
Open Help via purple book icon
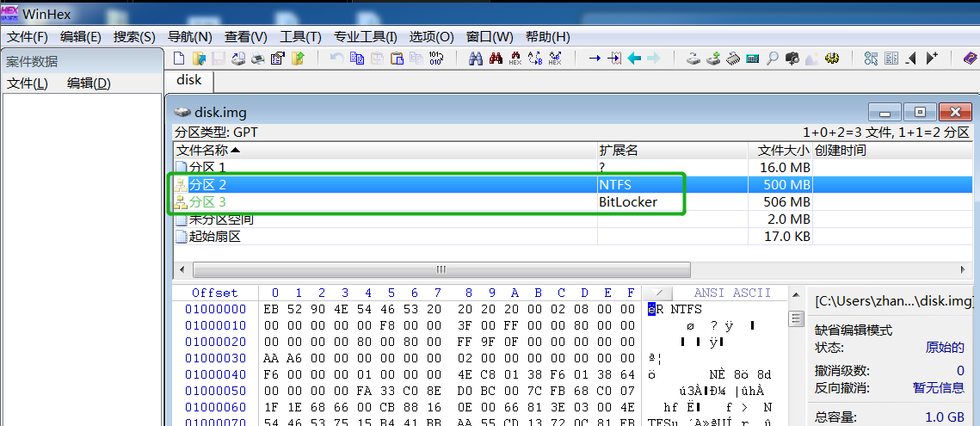pos(970,59)
